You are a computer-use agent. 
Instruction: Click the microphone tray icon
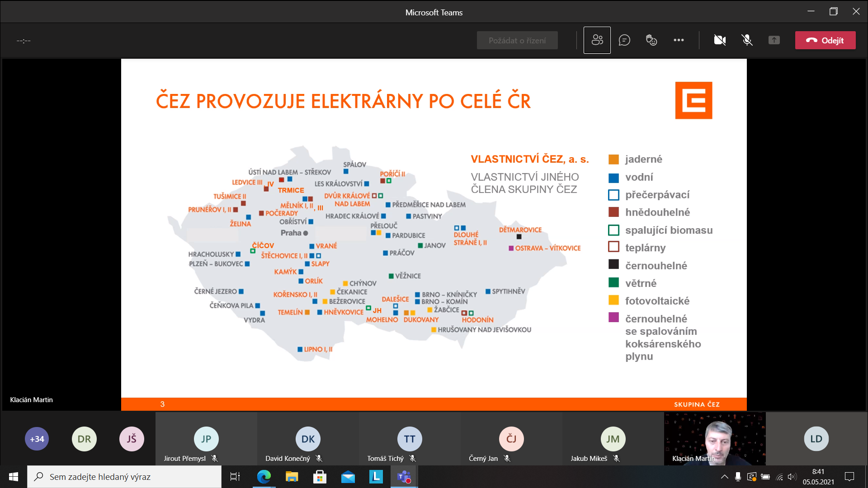738,477
